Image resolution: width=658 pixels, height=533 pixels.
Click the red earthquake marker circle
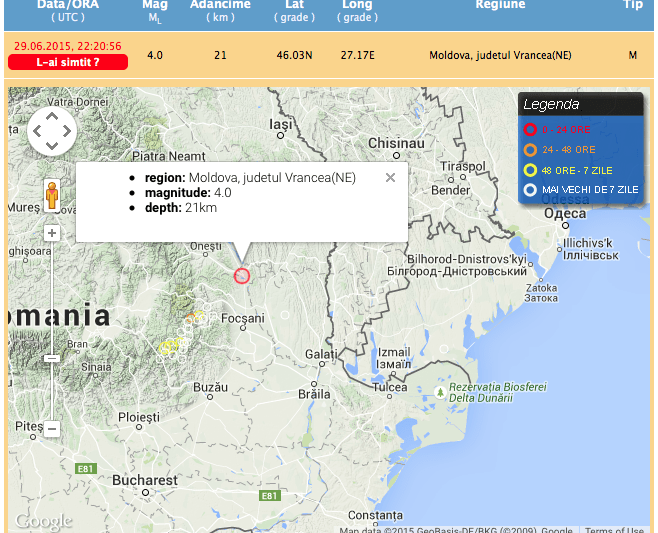(241, 275)
